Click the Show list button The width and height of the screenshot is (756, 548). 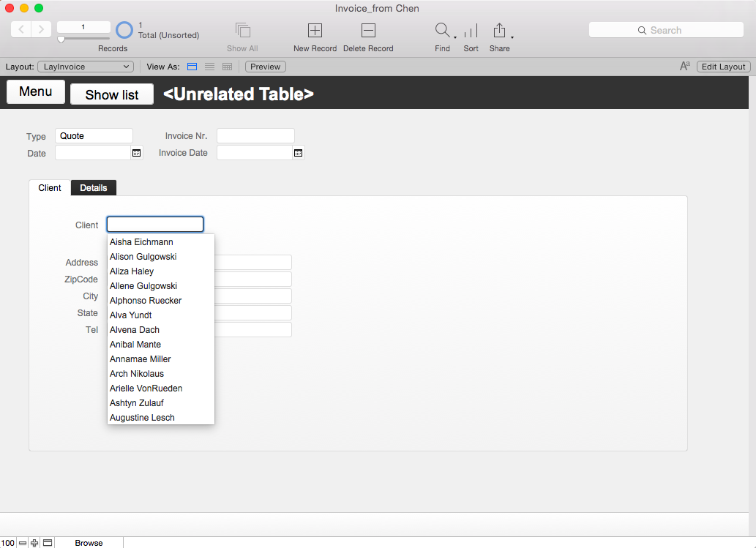112,94
